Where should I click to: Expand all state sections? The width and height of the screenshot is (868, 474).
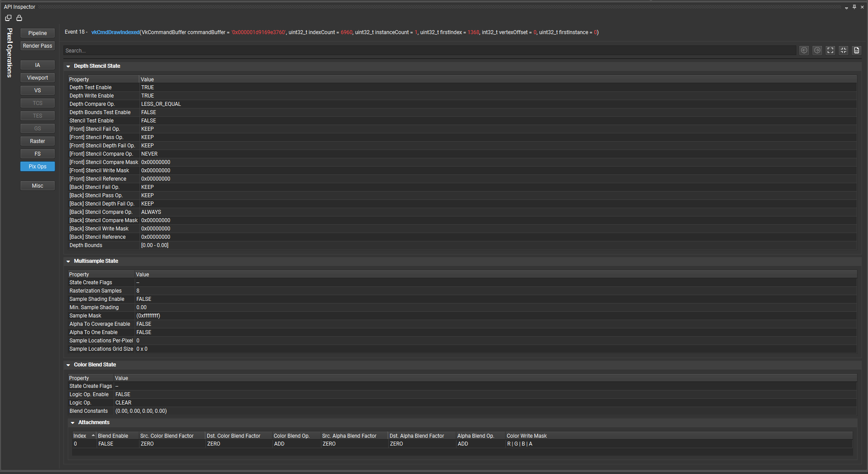tap(830, 50)
